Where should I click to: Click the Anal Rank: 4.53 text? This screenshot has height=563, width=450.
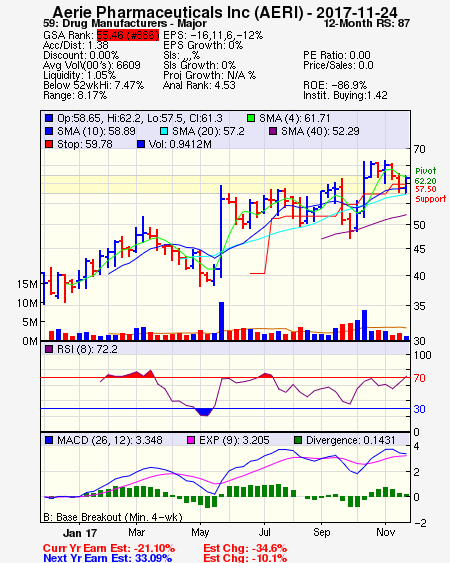click(199, 85)
